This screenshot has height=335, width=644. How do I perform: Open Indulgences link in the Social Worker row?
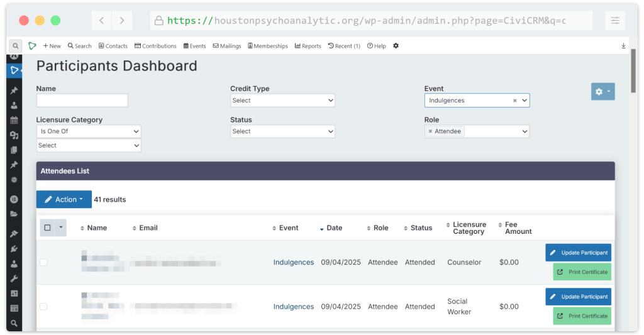pos(294,307)
